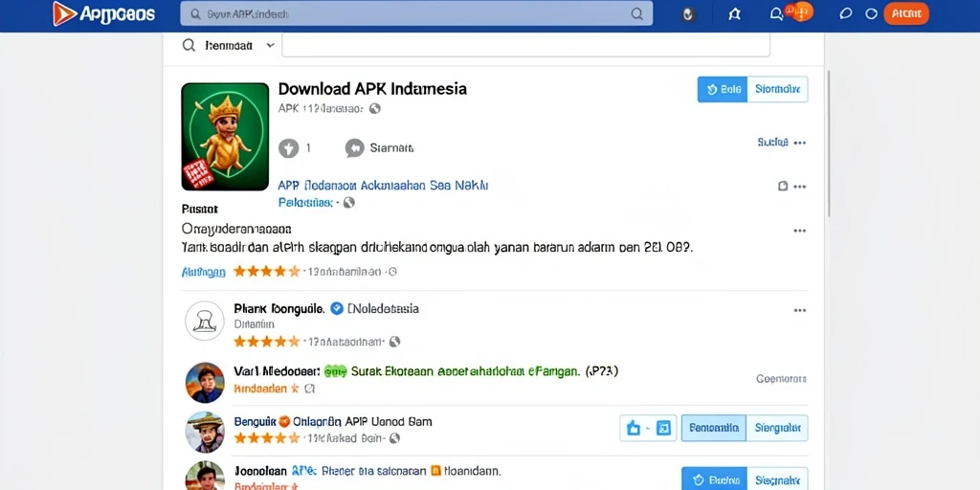The height and width of the screenshot is (490, 980).
Task: Click the square icon next to the thumbs-up
Action: coord(664,428)
